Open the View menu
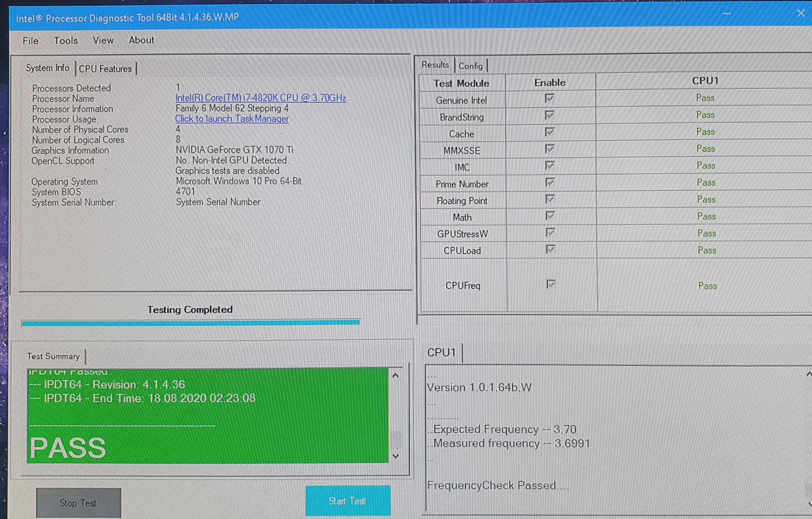 pos(103,40)
